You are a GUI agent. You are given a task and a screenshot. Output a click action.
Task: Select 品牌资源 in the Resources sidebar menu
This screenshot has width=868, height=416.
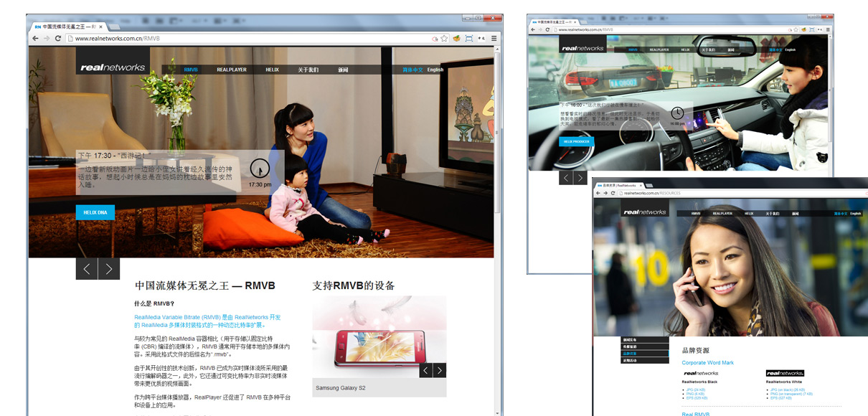click(x=645, y=354)
